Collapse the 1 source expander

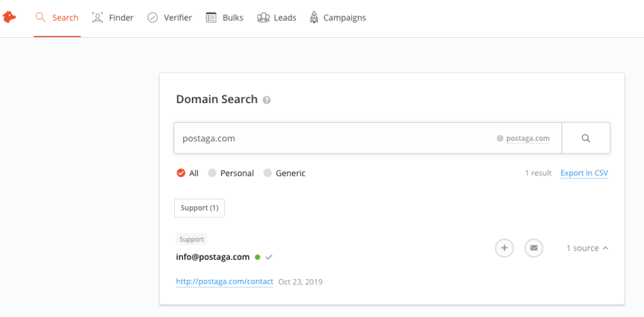(x=587, y=248)
